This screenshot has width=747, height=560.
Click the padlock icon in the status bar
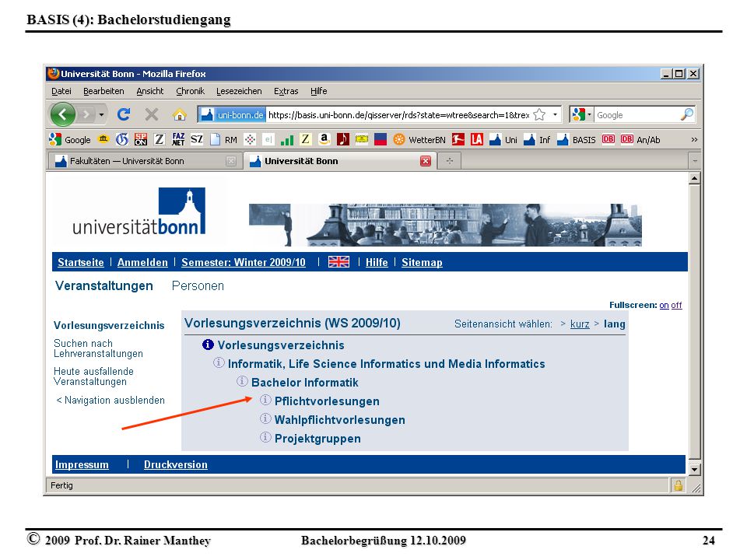678,485
